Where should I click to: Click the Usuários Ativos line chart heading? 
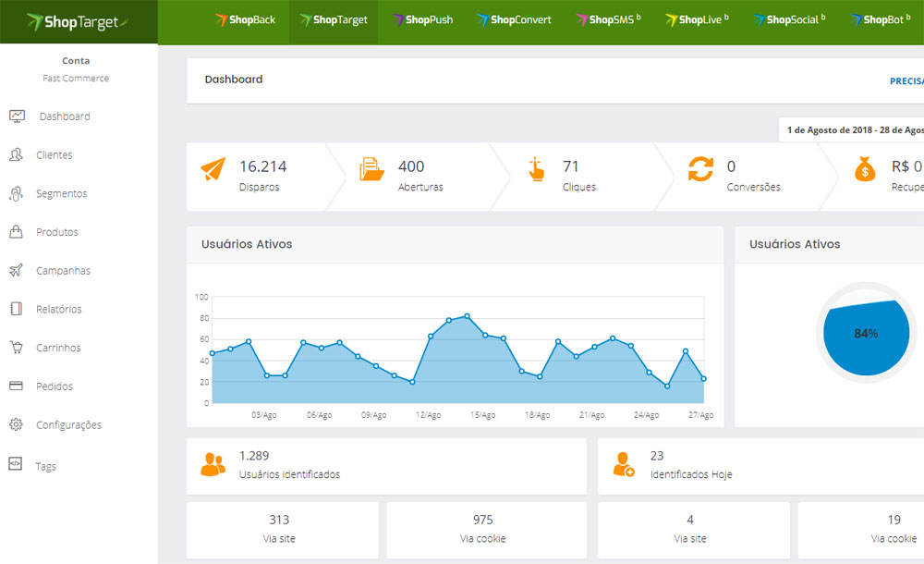247,244
